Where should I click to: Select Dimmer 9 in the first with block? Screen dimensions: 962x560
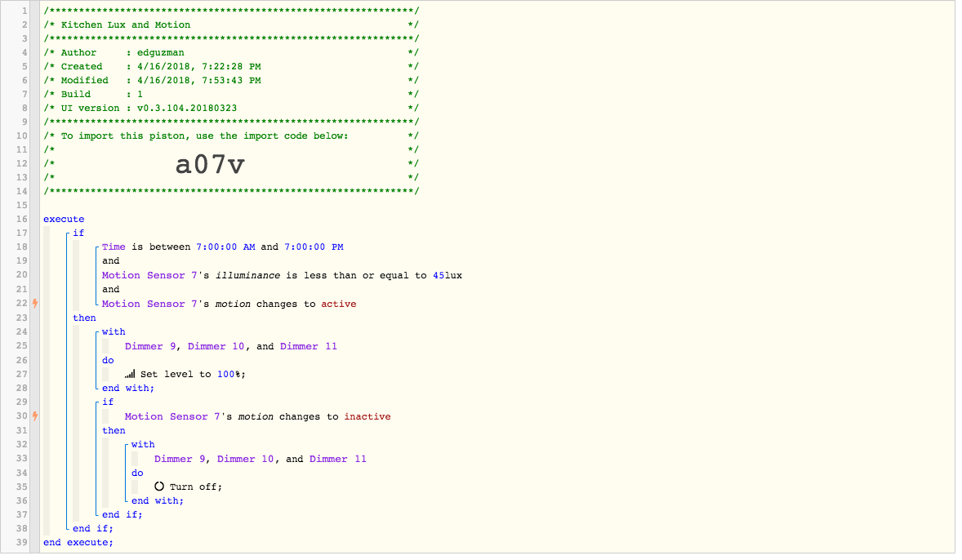point(150,346)
